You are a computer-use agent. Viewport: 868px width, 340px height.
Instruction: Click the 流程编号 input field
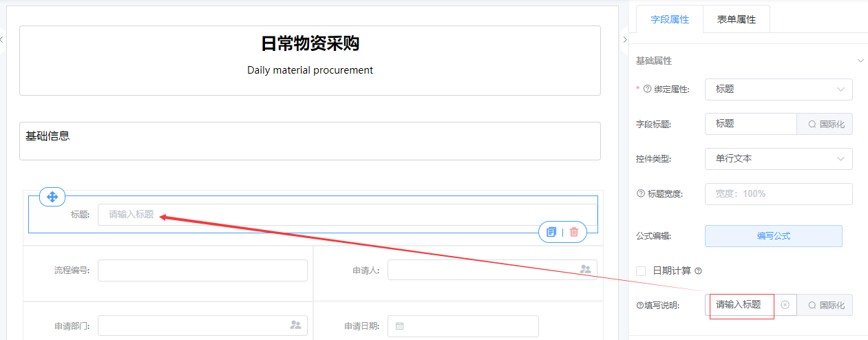(202, 270)
